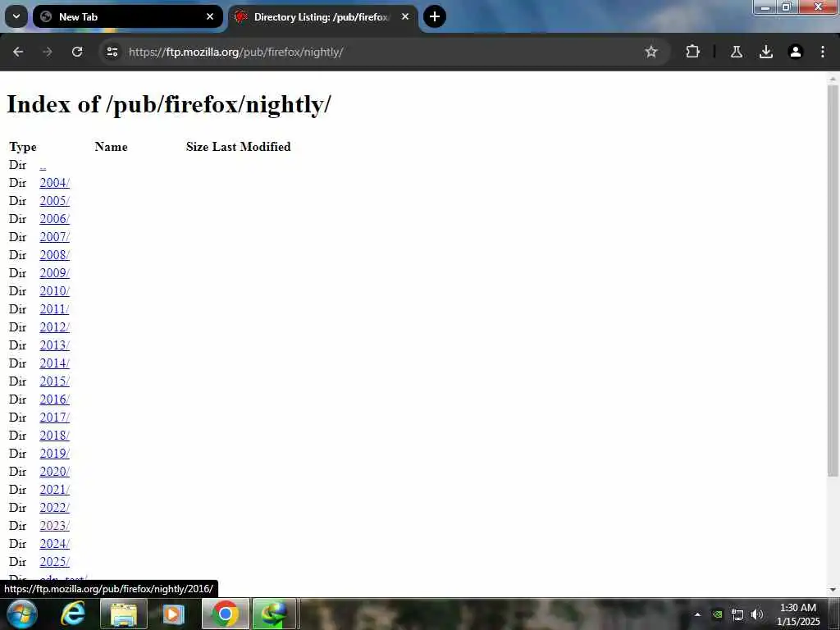Open the volume speaker icon
Screen dimensions: 840x630
click(x=757, y=614)
